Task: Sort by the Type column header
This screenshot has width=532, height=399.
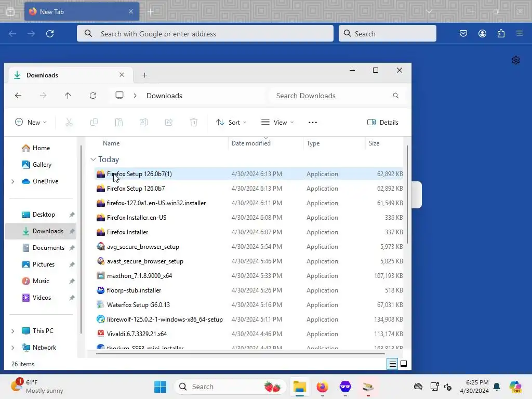Action: coord(313,143)
